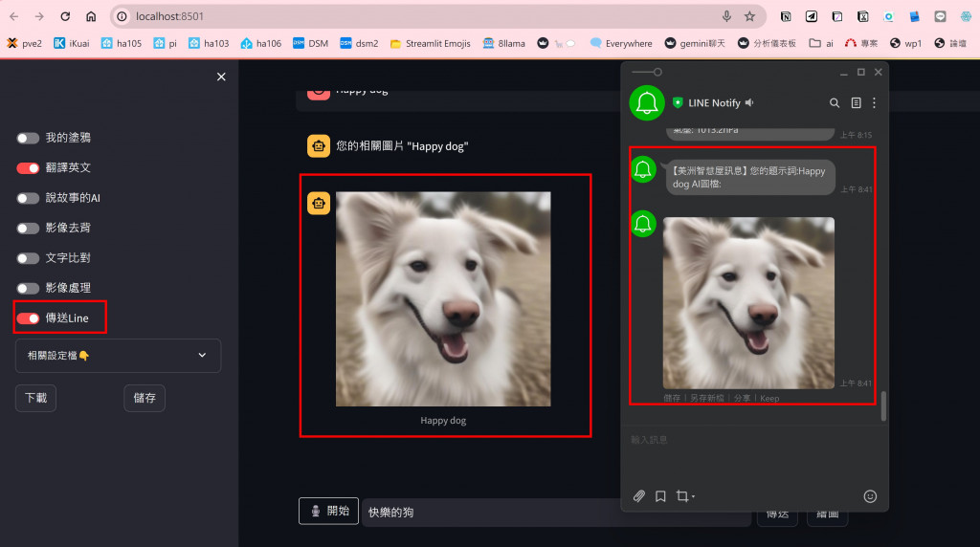Close the Streamlit sidebar with X
Viewport: 980px width, 547px height.
(x=221, y=77)
